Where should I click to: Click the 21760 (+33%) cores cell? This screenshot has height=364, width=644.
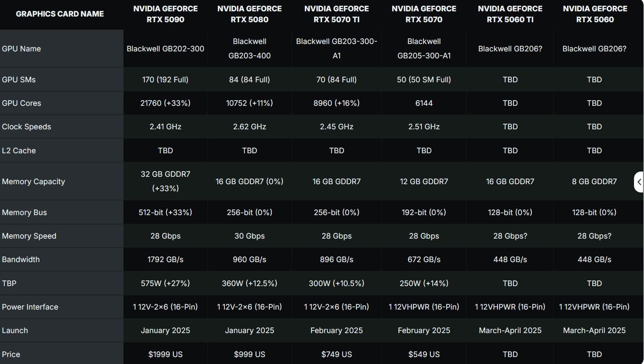point(165,103)
